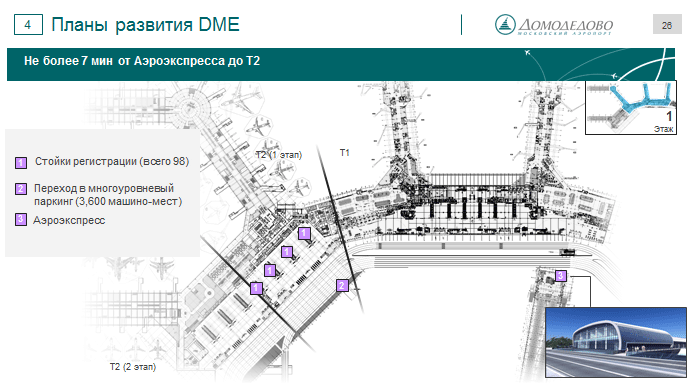Click the Domodedovo airport logo
689x387 pixels.
point(554,25)
